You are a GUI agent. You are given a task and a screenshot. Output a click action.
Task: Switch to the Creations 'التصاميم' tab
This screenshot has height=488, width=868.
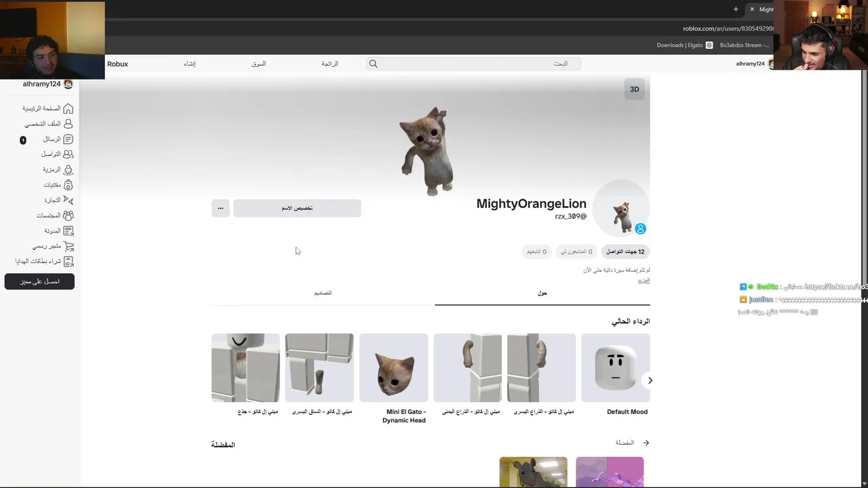click(x=323, y=293)
